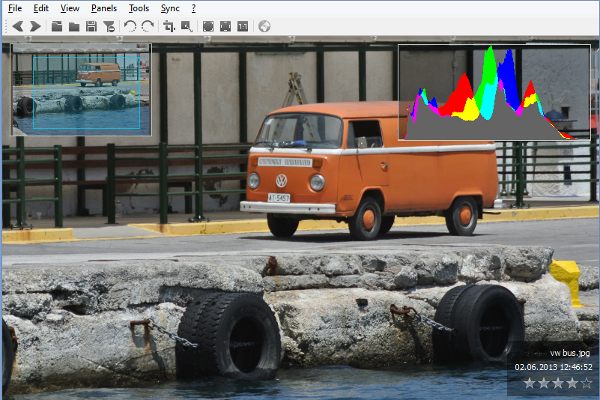Expand the Panels menu
Screen dimensions: 600x400
click(x=104, y=8)
